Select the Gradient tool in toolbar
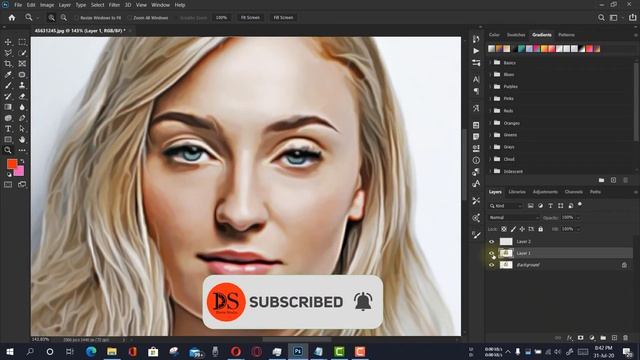Image resolution: width=640 pixels, height=360 pixels. pos(8,107)
